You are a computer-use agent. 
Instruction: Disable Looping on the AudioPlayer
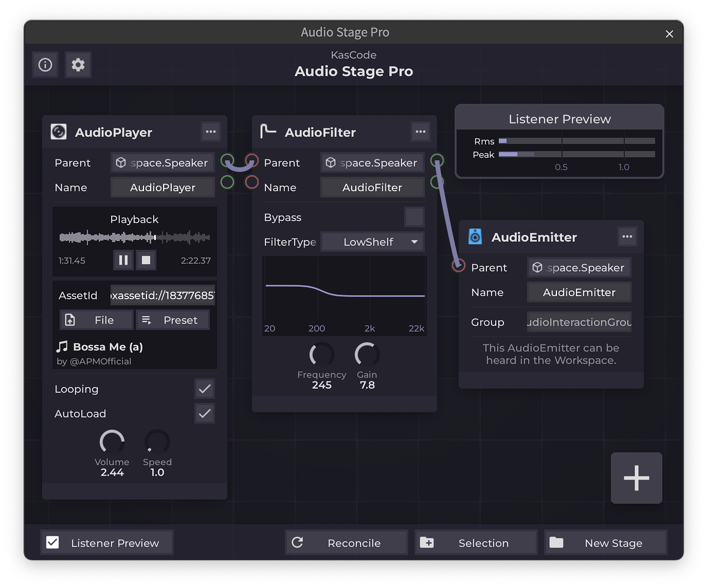tap(205, 389)
